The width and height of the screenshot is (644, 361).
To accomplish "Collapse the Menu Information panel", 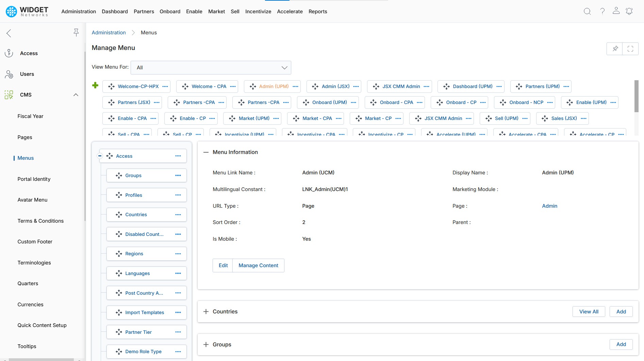I will [206, 152].
